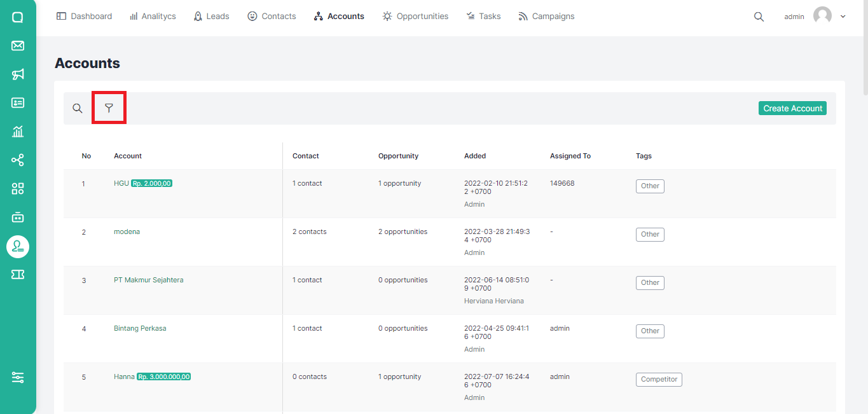Click the Account column header

click(128, 156)
